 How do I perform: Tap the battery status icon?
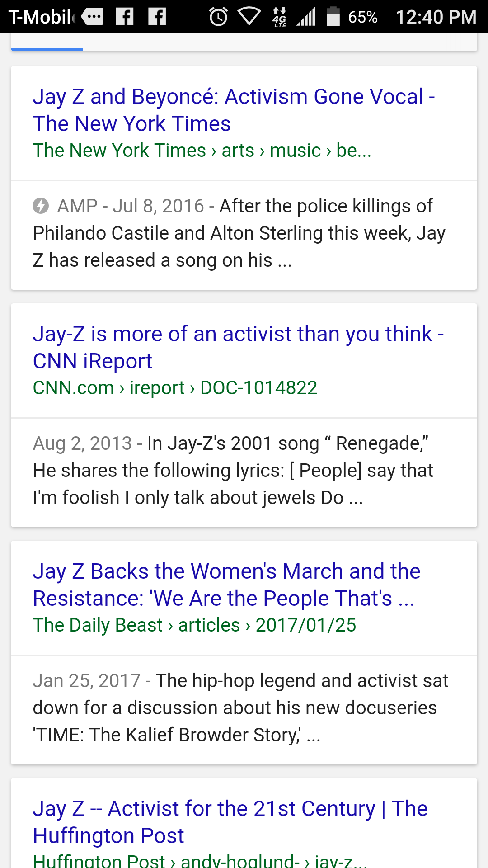(x=333, y=17)
